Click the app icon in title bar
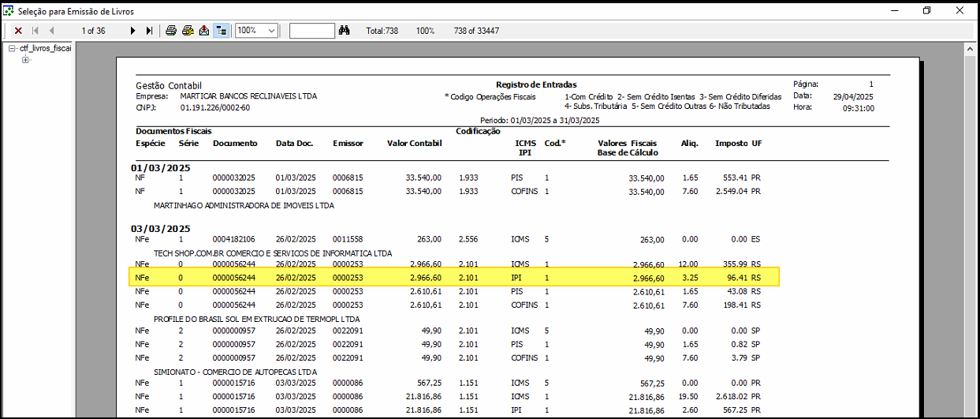The image size is (980, 419). tap(9, 11)
